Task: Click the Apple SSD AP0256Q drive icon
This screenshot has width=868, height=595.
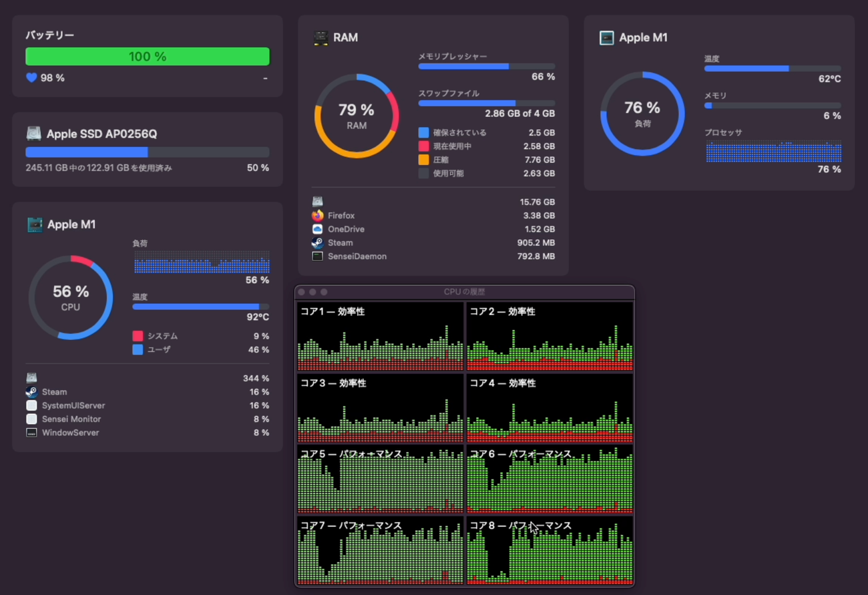Action: 33,134
